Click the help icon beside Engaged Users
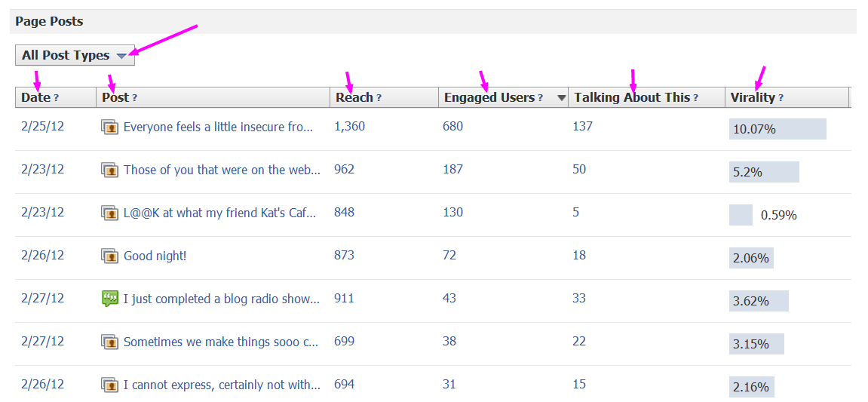 point(540,98)
